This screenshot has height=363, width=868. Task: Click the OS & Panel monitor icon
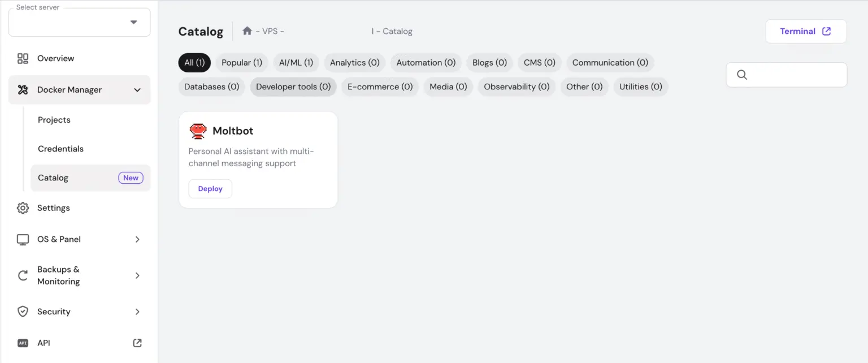23,239
